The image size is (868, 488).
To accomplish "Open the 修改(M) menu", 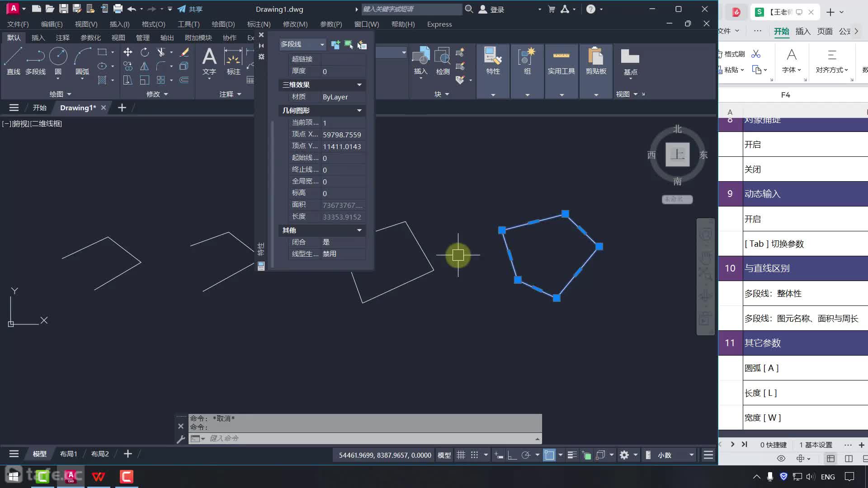I will point(295,24).
